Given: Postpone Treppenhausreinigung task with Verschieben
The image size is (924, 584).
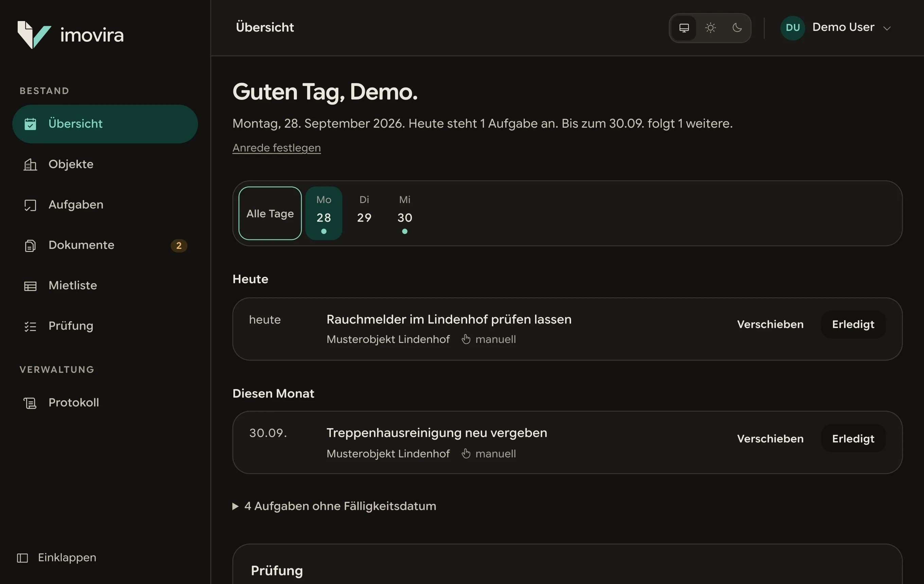Looking at the screenshot, I should pyautogui.click(x=770, y=439).
